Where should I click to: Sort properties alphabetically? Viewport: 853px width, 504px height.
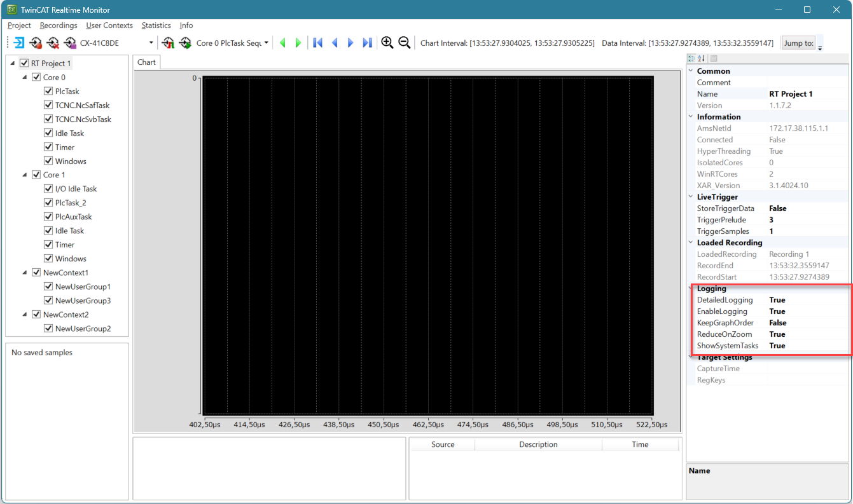click(702, 58)
